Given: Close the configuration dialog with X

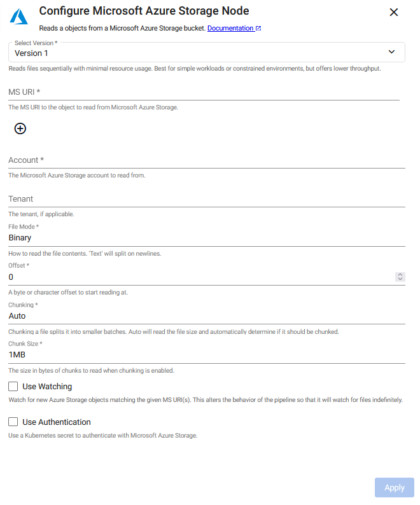Looking at the screenshot, I should click(394, 12).
